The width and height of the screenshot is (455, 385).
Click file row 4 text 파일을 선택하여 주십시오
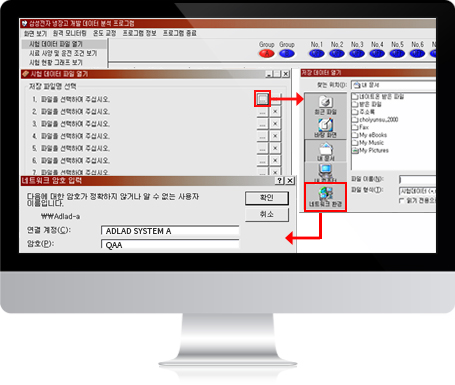(x=75, y=136)
